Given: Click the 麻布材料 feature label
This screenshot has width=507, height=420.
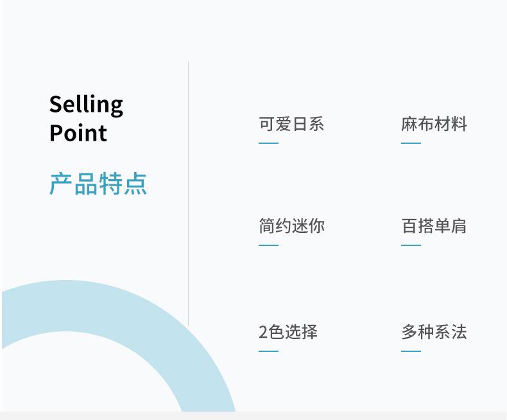Looking at the screenshot, I should 434,124.
